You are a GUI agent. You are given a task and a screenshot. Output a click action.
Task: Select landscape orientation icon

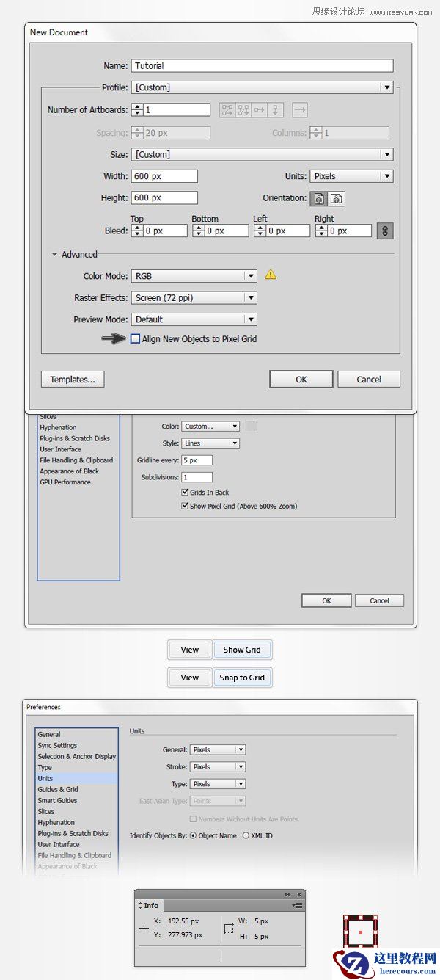tap(336, 198)
